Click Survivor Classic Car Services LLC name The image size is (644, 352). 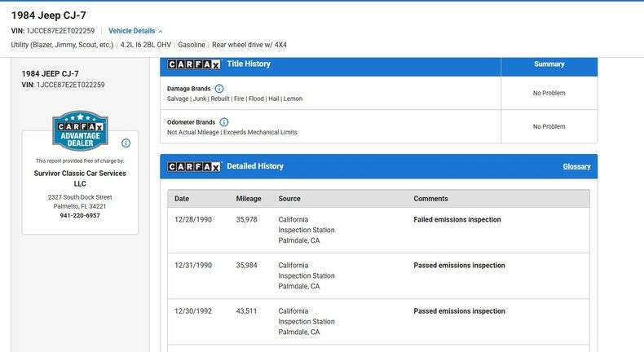coord(80,178)
